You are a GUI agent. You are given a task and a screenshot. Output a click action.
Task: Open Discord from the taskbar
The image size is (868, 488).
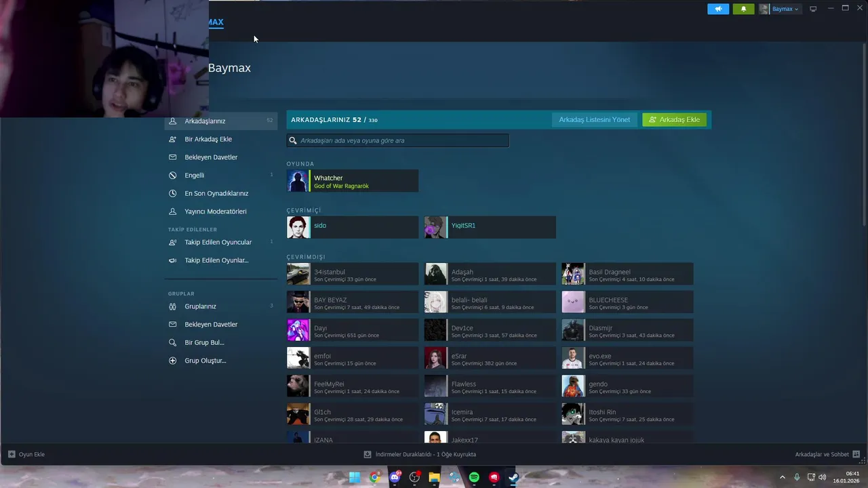coord(395,477)
